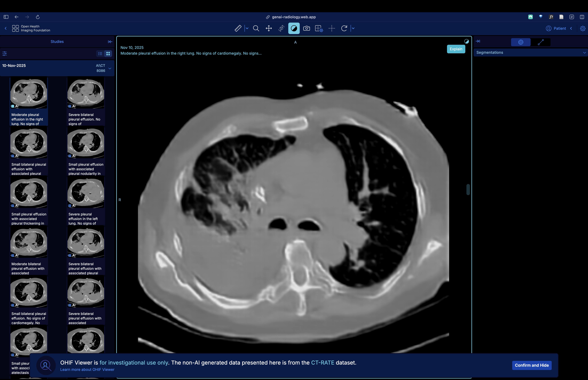Collapse the right side panel
The height and width of the screenshot is (380, 588).
(478, 41)
